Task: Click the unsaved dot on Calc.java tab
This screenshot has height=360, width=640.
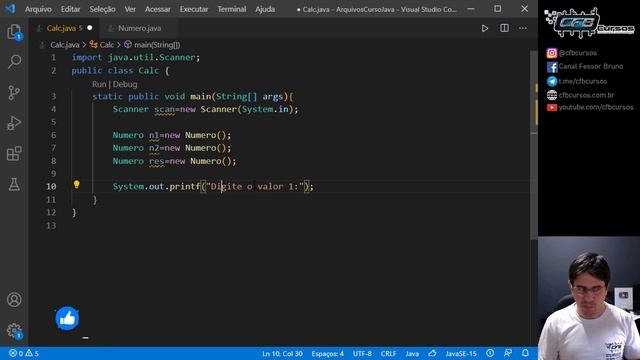Action: pos(90,28)
